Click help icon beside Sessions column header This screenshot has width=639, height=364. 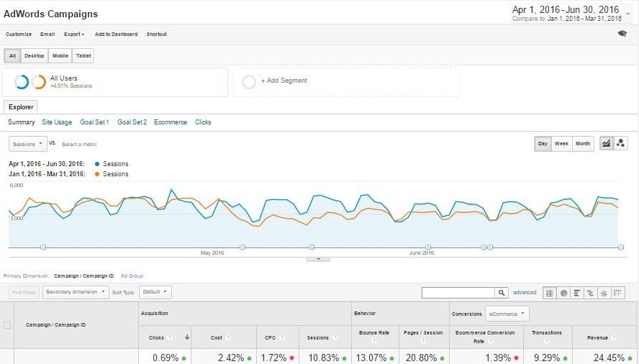(335, 337)
